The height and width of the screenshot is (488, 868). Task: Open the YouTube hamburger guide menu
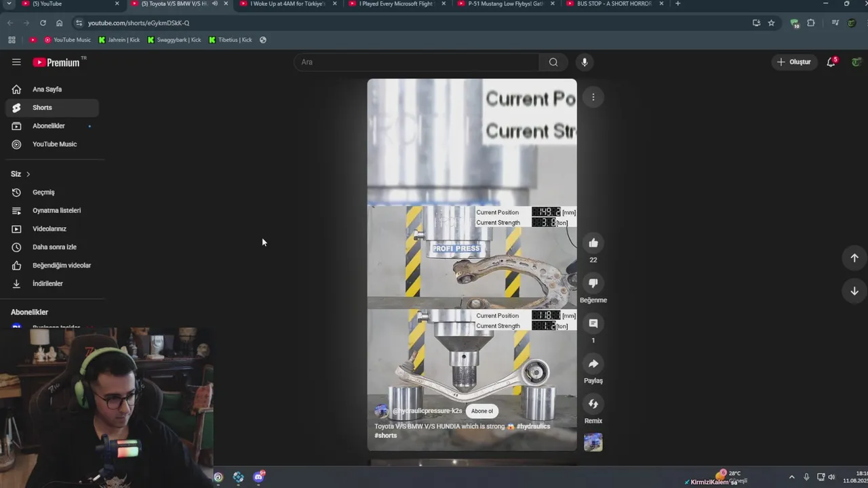tap(16, 62)
